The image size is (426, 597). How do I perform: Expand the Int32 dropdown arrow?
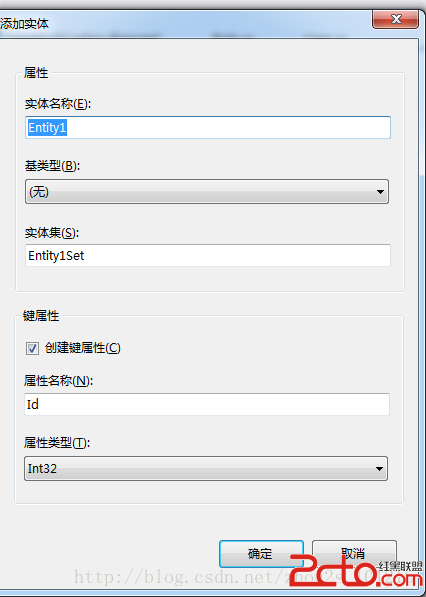[379, 469]
